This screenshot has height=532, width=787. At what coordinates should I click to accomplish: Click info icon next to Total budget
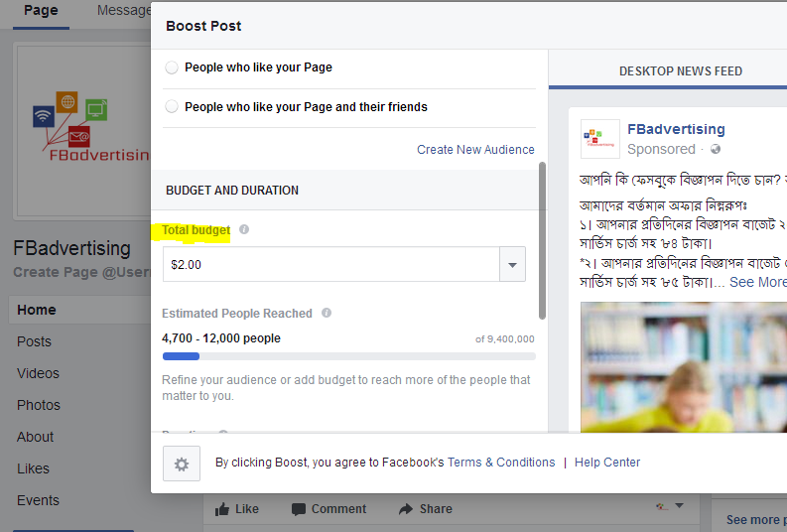click(244, 229)
